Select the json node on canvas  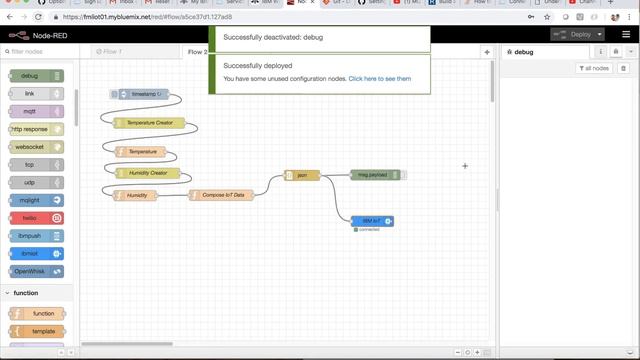pos(302,175)
